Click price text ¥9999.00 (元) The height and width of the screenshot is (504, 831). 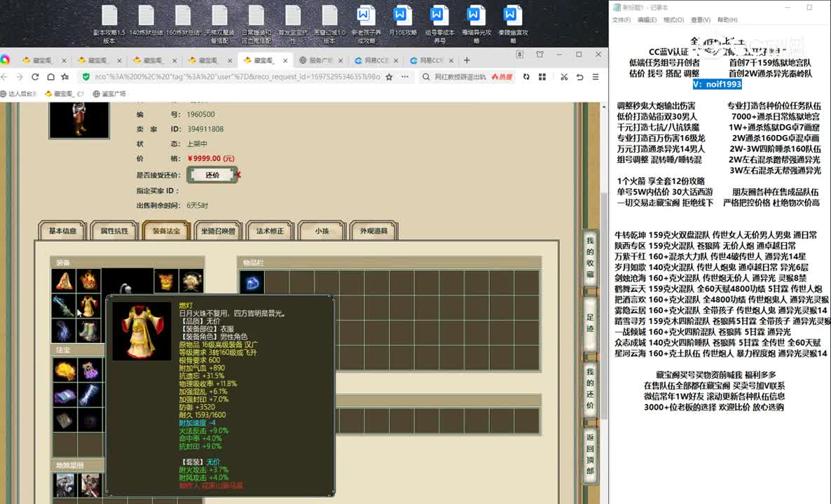(x=211, y=158)
